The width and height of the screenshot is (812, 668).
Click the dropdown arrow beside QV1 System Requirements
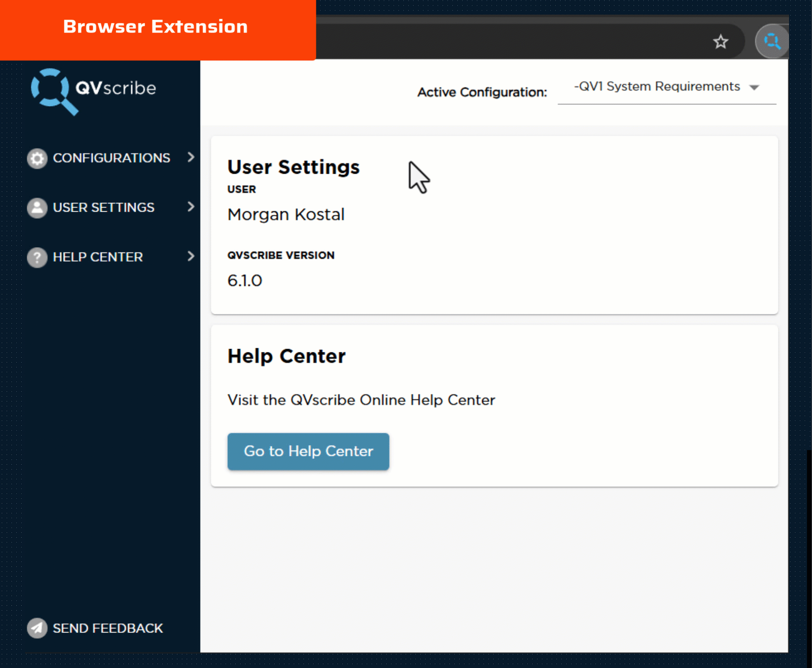[x=754, y=87]
